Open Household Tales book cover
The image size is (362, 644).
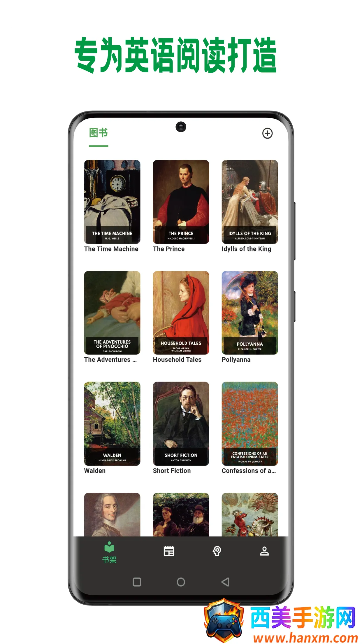181,313
